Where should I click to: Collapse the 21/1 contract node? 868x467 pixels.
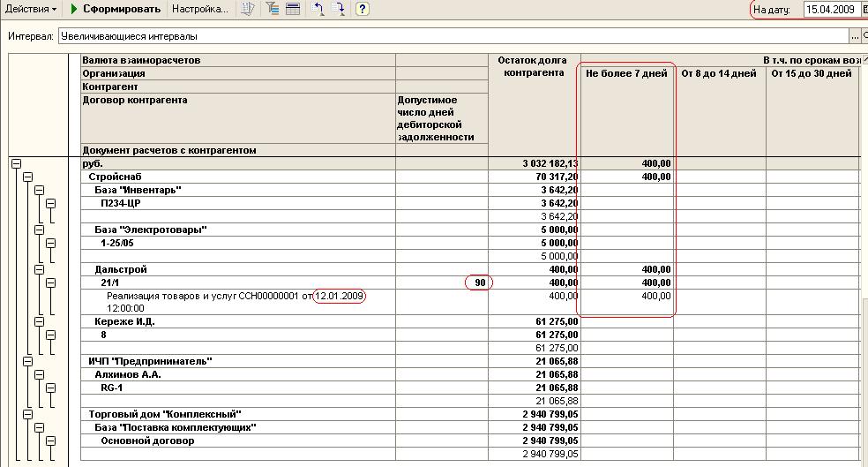51,283
